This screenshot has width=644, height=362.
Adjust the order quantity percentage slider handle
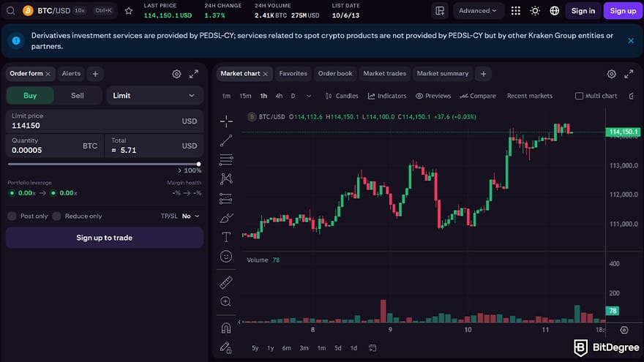199,164
